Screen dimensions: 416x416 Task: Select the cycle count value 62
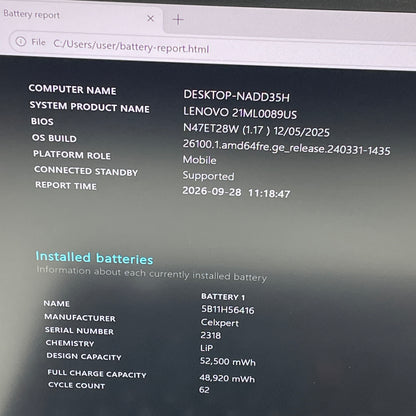pos(204,389)
